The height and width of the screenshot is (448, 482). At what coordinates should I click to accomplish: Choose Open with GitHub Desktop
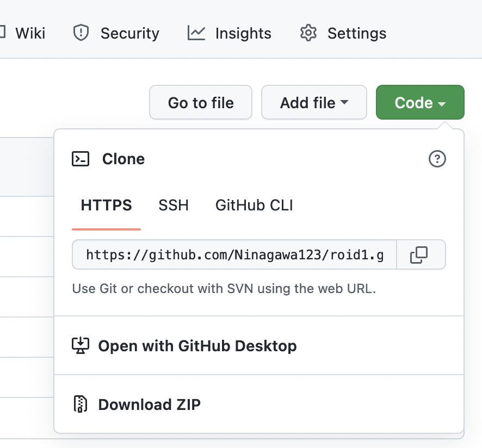(x=197, y=346)
